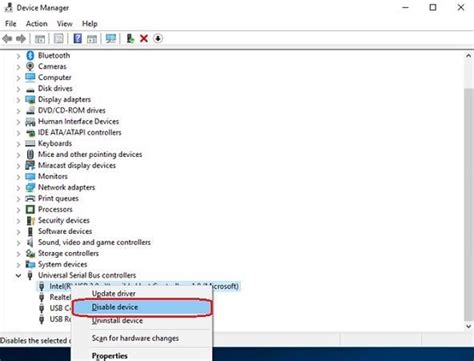Choose Disable device from context menu
The width and height of the screenshot is (474, 361).
coord(142,307)
